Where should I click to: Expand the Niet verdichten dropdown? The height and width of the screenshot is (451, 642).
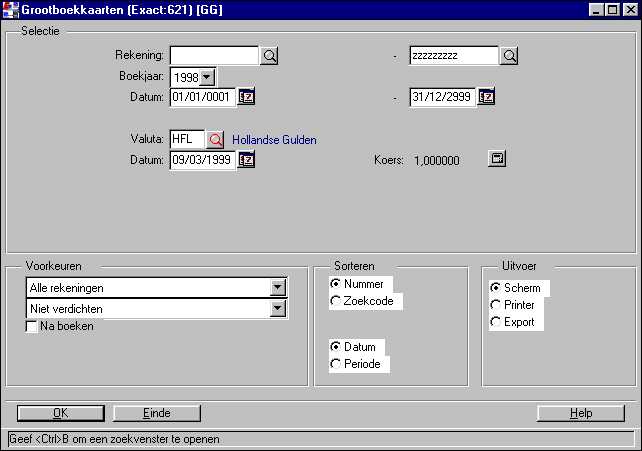[278, 309]
